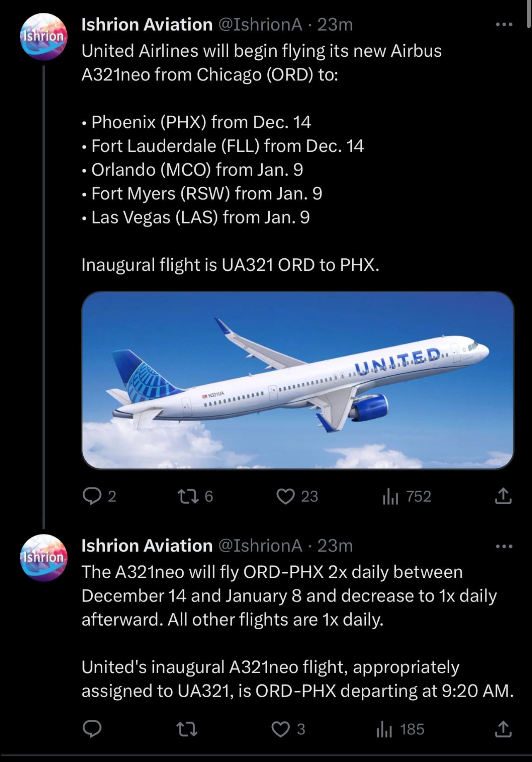Reply to the second tweet about ORD-PHX
Viewport: 532px width, 762px height.
pyautogui.click(x=92, y=729)
